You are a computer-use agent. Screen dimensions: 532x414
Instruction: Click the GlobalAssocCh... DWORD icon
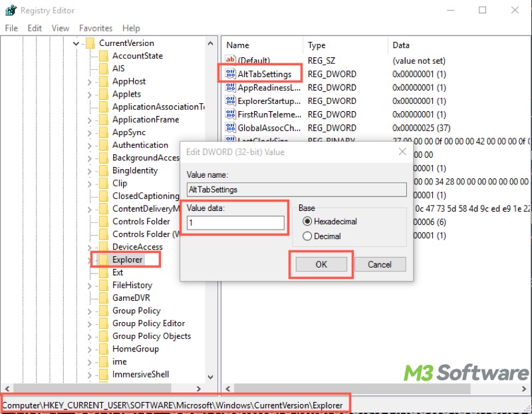tap(230, 128)
